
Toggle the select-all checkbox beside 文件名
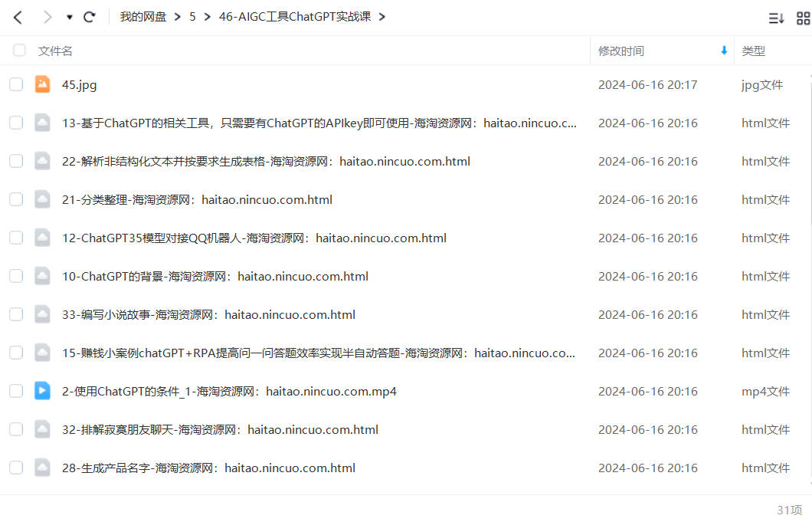[19, 51]
